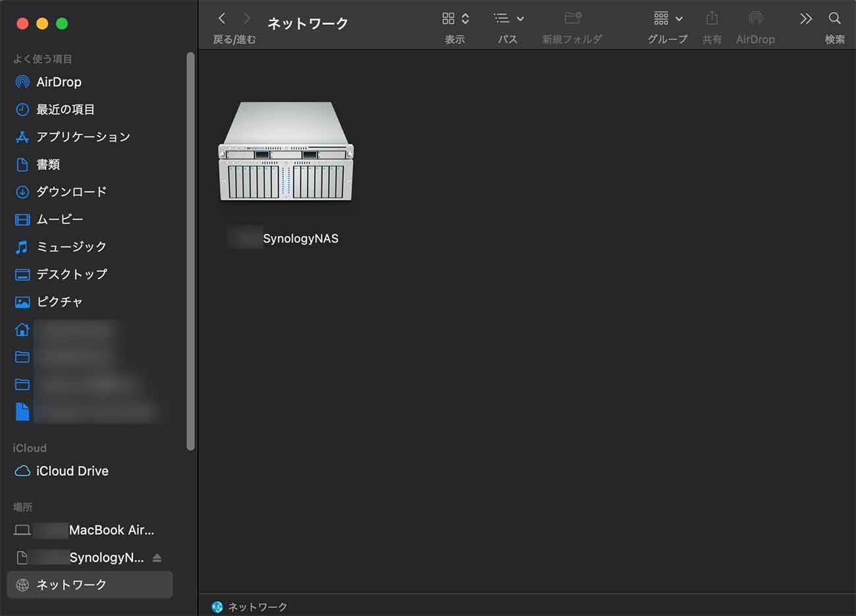Image resolution: width=856 pixels, height=616 pixels.
Task: Click the 新規フォルダ toolbar icon
Action: (572, 18)
